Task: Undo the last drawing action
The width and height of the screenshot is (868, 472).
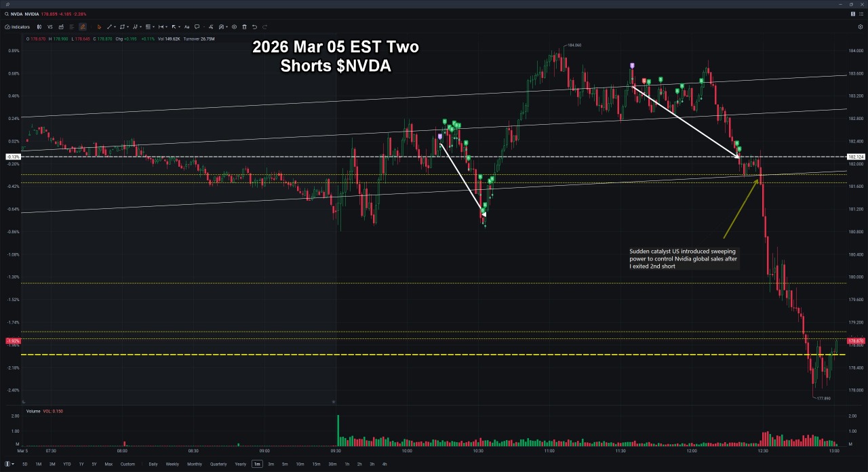Action: pos(254,27)
